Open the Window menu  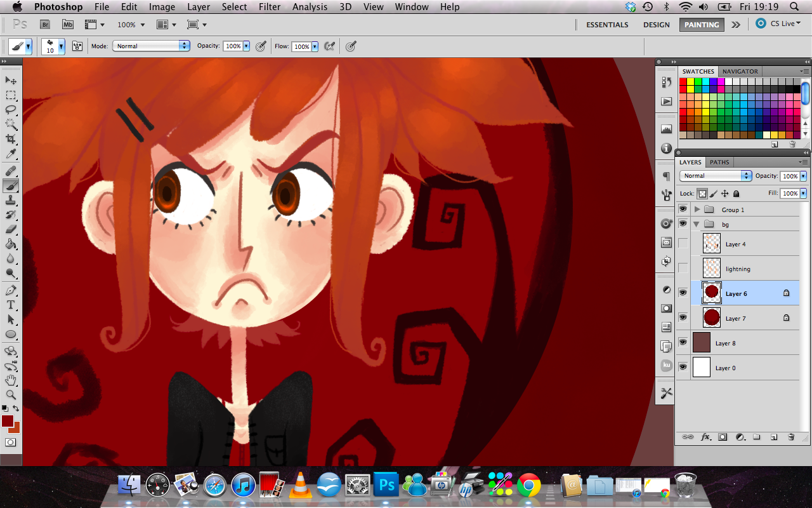click(x=412, y=7)
